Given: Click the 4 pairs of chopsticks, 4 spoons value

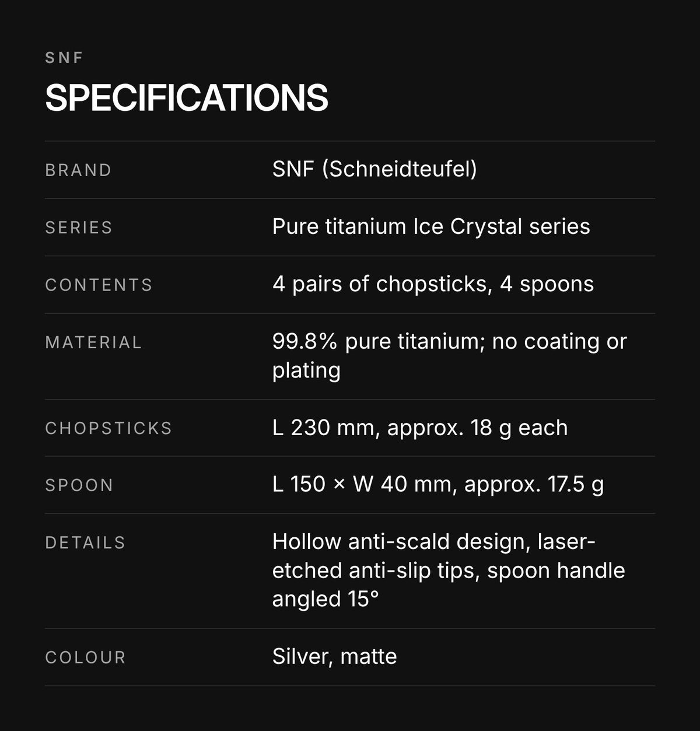Looking at the screenshot, I should tap(433, 284).
